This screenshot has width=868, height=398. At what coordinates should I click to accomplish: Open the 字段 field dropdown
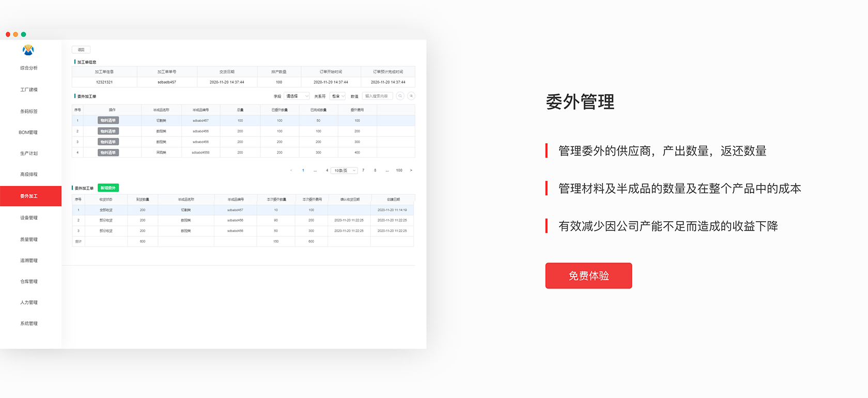(297, 96)
